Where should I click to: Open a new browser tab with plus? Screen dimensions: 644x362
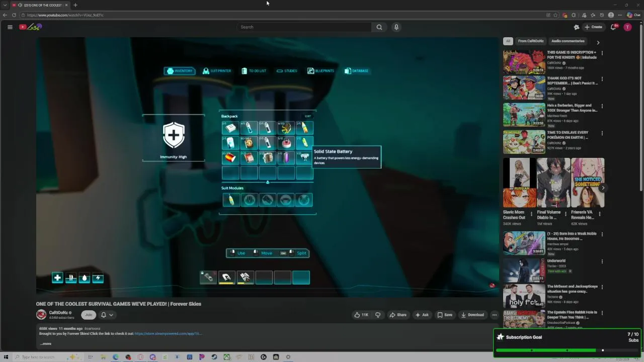(75, 5)
